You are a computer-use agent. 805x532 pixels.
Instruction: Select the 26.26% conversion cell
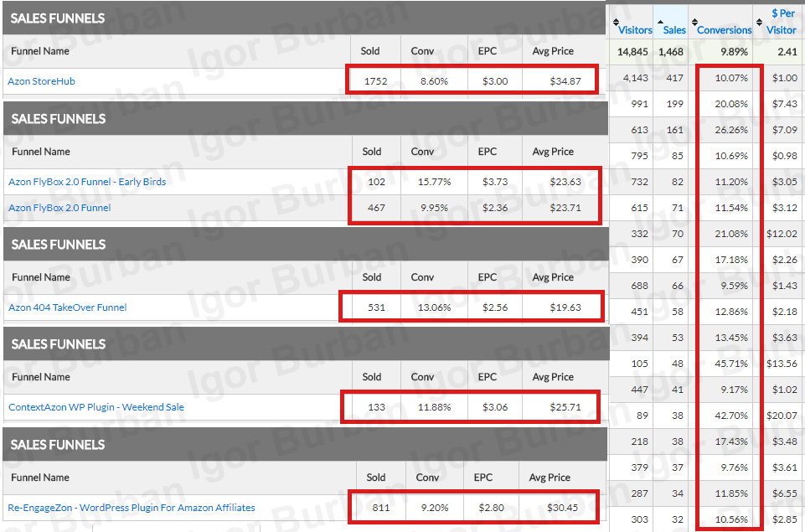point(731,130)
